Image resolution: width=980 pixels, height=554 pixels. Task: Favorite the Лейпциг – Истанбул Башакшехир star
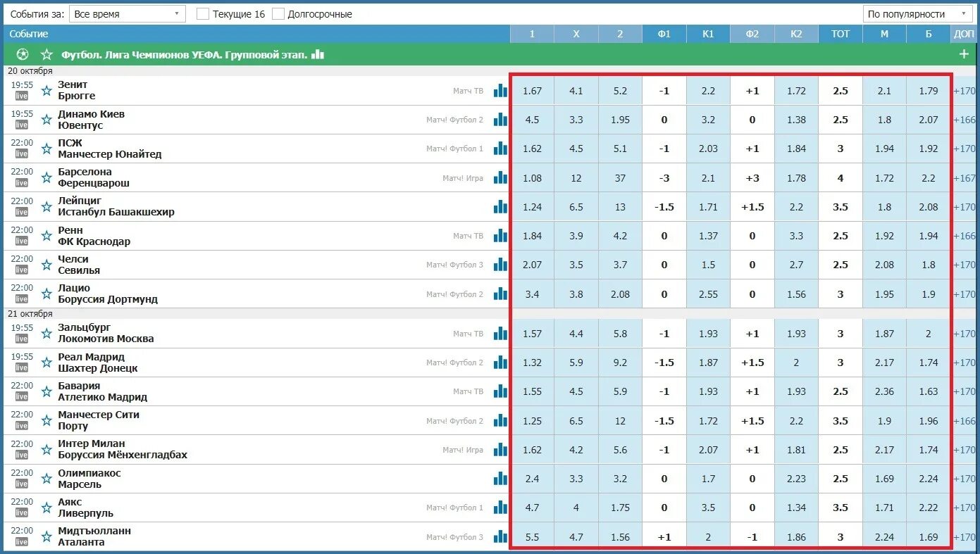point(46,206)
